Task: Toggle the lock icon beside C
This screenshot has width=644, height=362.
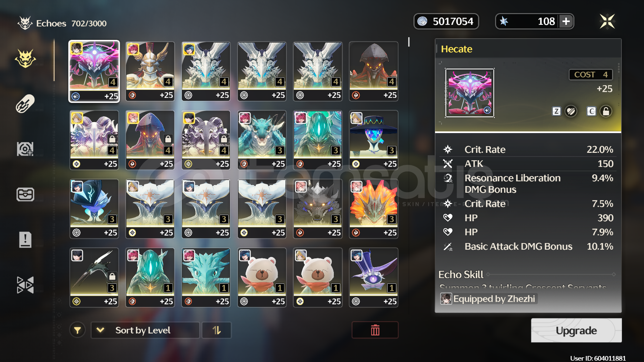Action: point(606,111)
